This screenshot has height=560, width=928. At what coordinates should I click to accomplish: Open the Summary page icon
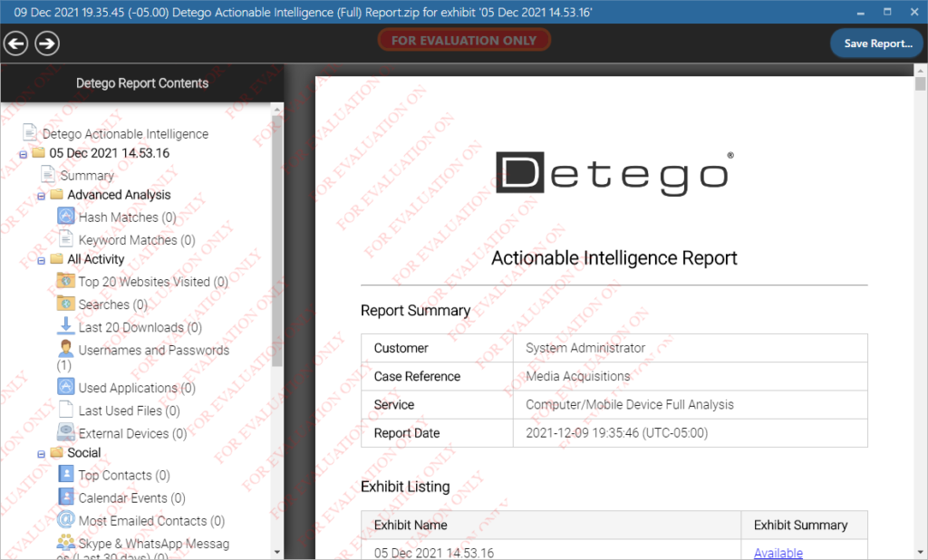[x=48, y=174]
